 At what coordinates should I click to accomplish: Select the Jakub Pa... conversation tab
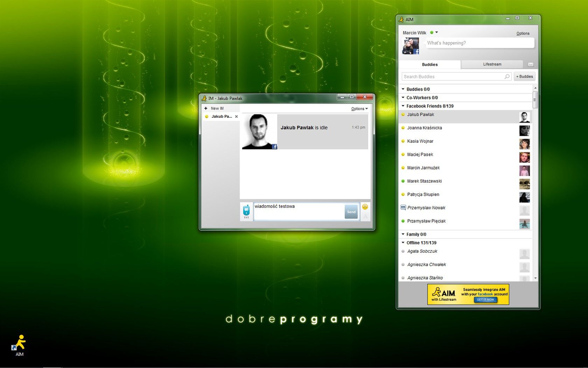(221, 116)
